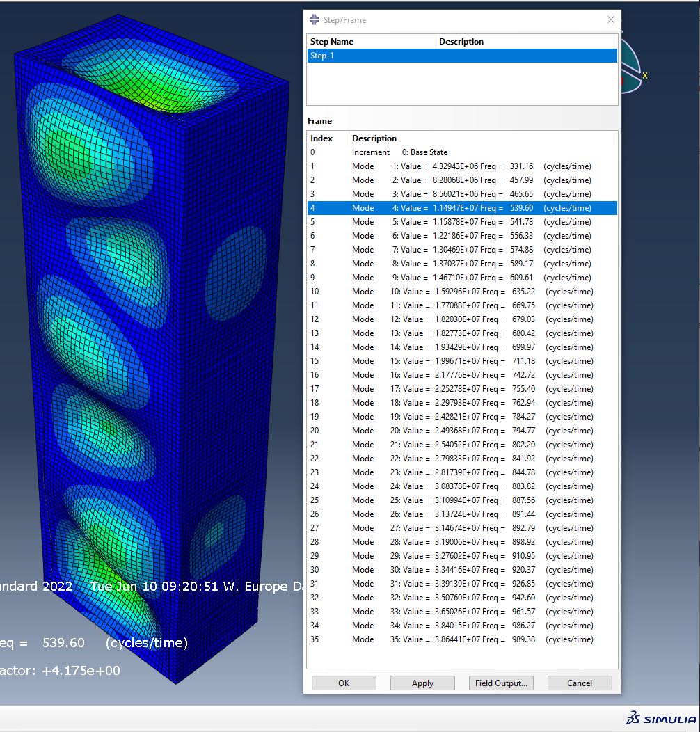Close the Step/Frame dialog with X
Viewport: 700px width, 732px height.
(x=611, y=19)
